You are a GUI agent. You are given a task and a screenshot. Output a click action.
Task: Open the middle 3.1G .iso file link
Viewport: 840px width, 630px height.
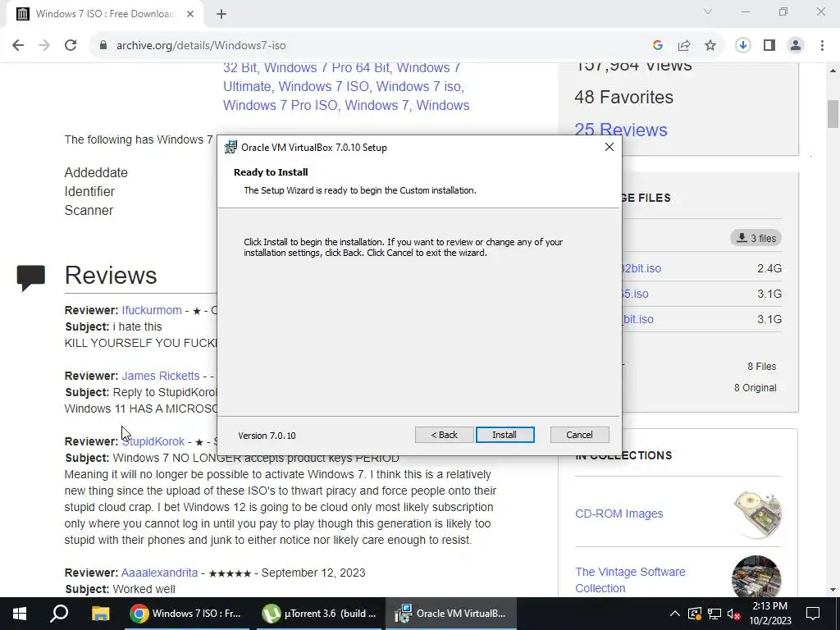(636, 294)
